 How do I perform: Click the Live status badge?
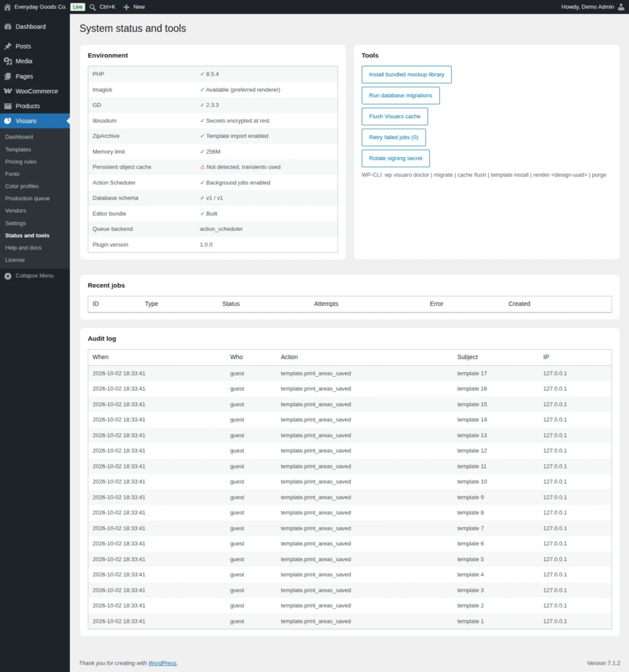pos(77,7)
